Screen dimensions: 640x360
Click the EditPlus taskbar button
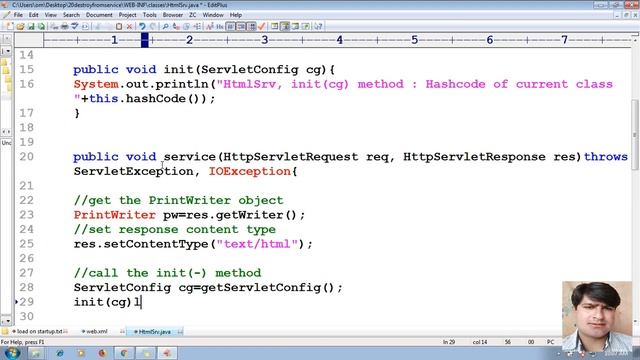tap(167, 353)
